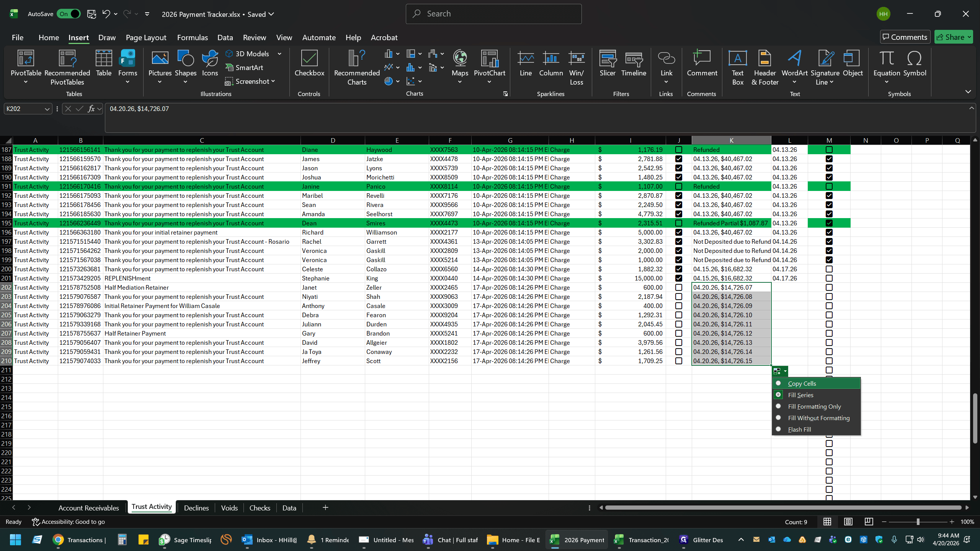Open Recommended Charts
Screen dimensions: 980x551
click(x=357, y=68)
